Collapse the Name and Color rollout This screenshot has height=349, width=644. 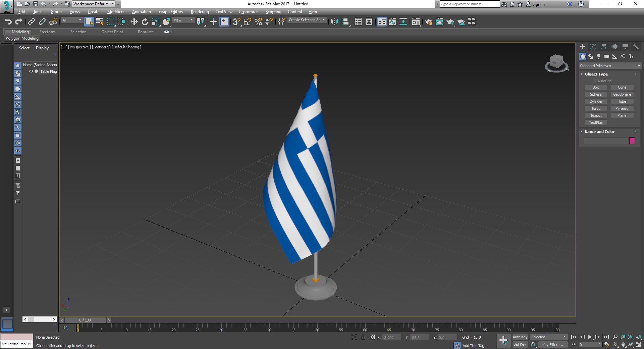point(582,132)
